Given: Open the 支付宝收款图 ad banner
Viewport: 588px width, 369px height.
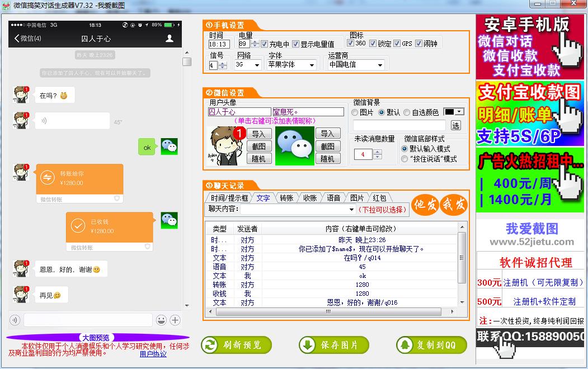Looking at the screenshot, I should coord(530,113).
